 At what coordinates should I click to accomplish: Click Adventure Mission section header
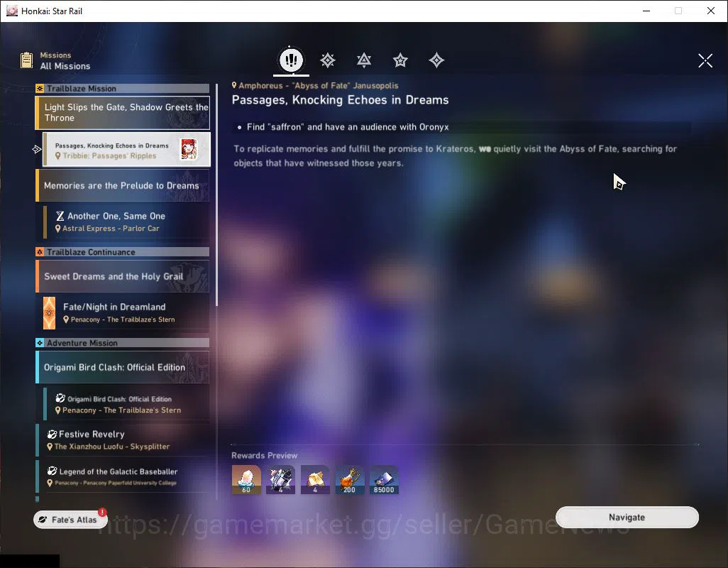point(123,343)
